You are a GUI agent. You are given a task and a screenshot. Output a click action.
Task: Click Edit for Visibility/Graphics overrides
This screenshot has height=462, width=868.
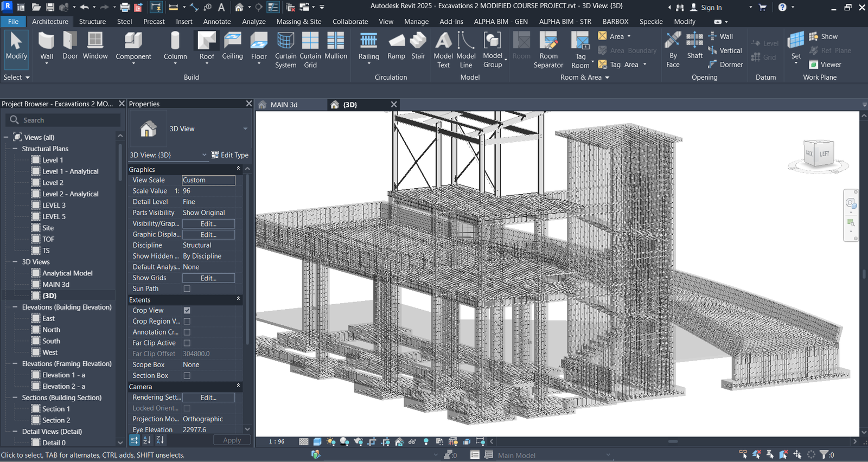208,223
